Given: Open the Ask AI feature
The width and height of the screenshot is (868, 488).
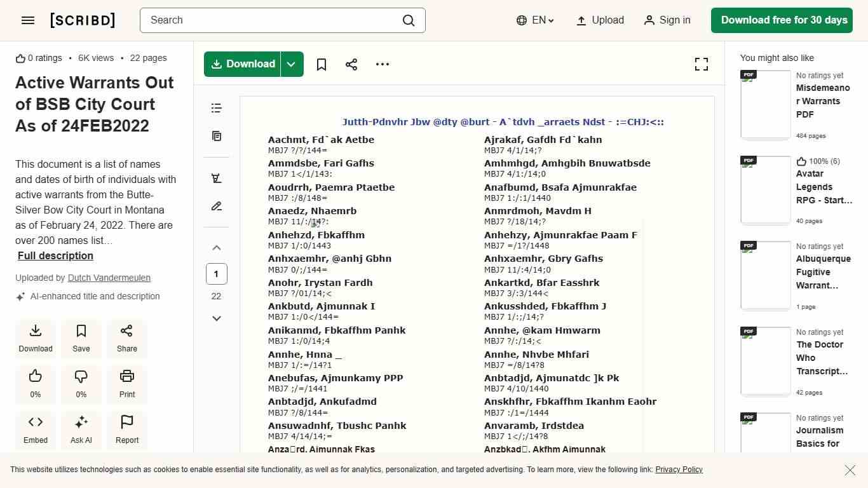Looking at the screenshot, I should 81,430.
